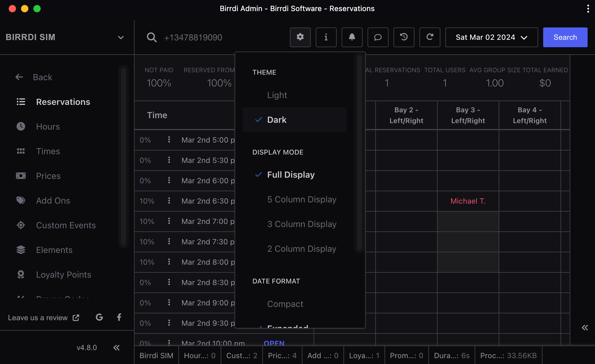Choose 5 Column Display mode
The height and width of the screenshot is (364, 595).
(x=294, y=199)
